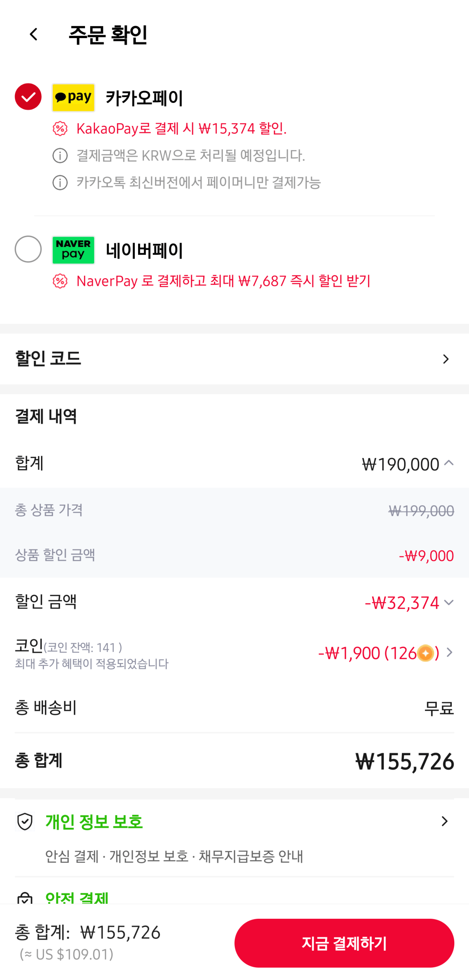The height and width of the screenshot is (980, 469).
Task: Select the 카카오페이 radio button
Action: tap(28, 97)
